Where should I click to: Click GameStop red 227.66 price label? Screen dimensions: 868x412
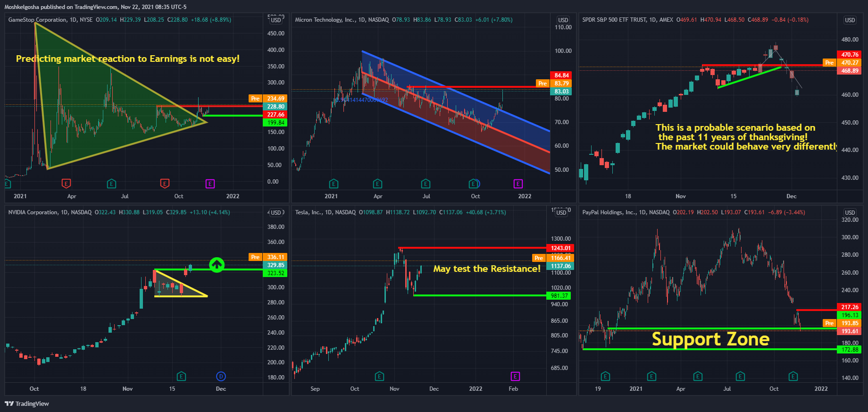pos(275,115)
